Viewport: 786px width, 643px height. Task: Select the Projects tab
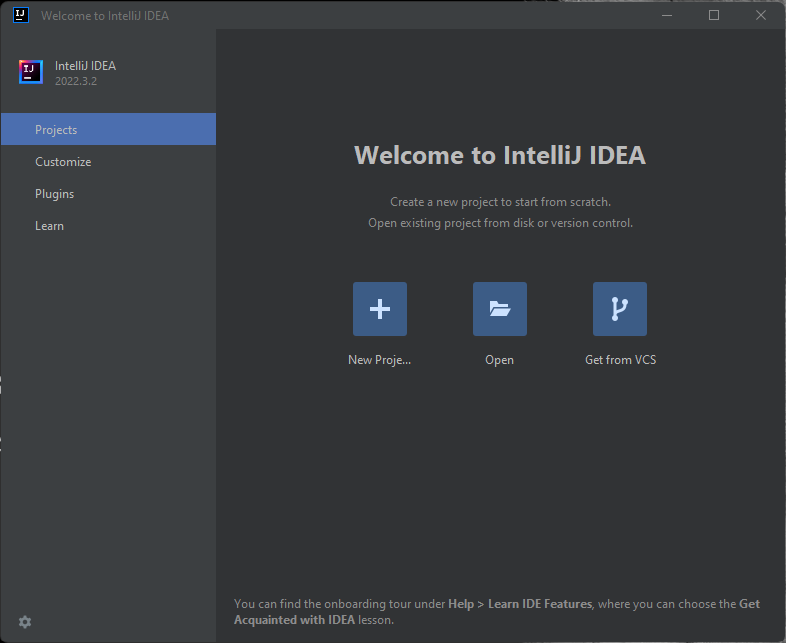(108, 129)
